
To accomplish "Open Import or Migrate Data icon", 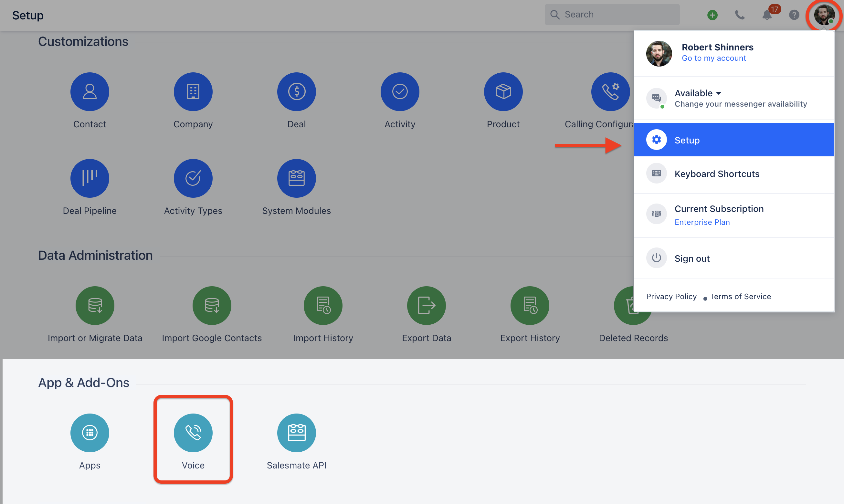I will [x=95, y=306].
